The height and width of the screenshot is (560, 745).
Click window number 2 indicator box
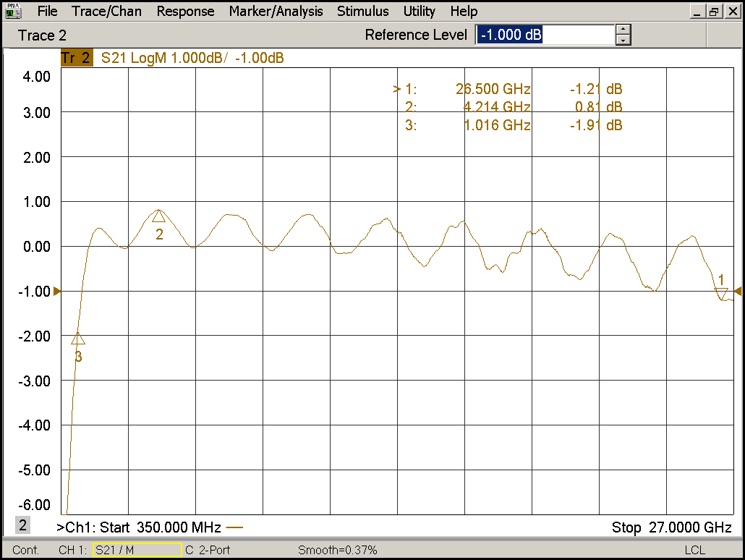pos(22,525)
